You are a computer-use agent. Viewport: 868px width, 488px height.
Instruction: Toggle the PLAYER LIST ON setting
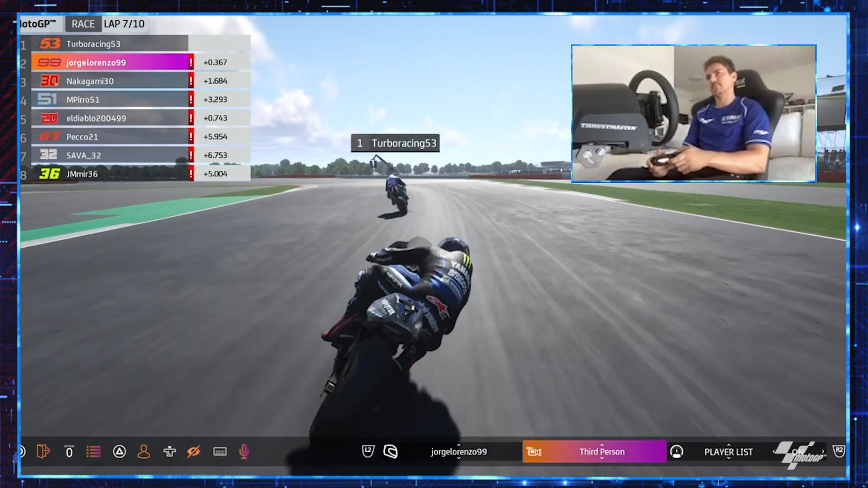click(798, 451)
